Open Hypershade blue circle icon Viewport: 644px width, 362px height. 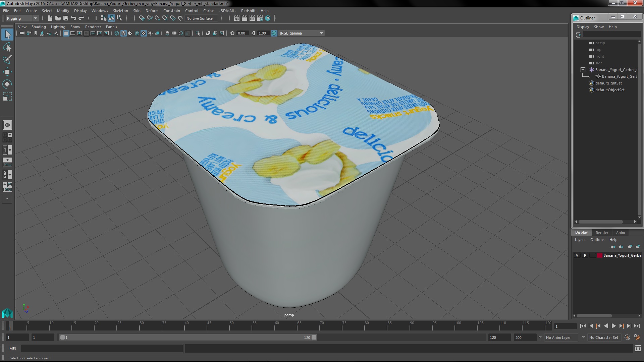[268, 18]
